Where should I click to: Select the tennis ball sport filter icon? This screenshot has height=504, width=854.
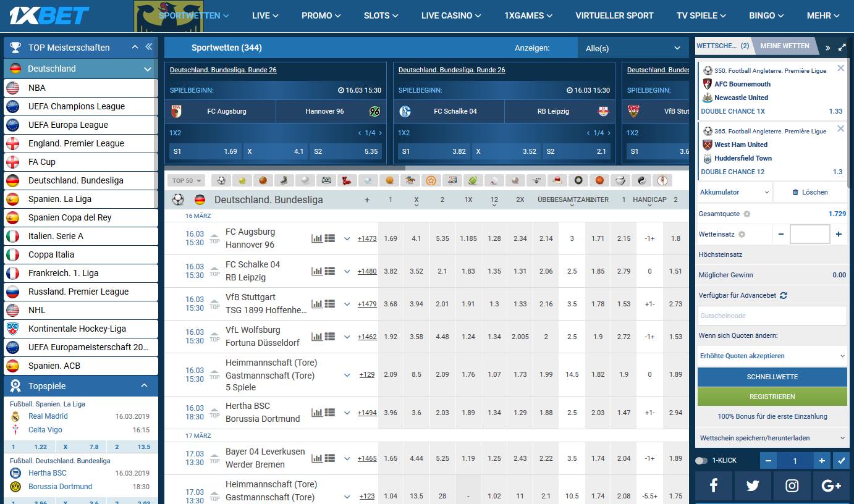click(x=242, y=180)
